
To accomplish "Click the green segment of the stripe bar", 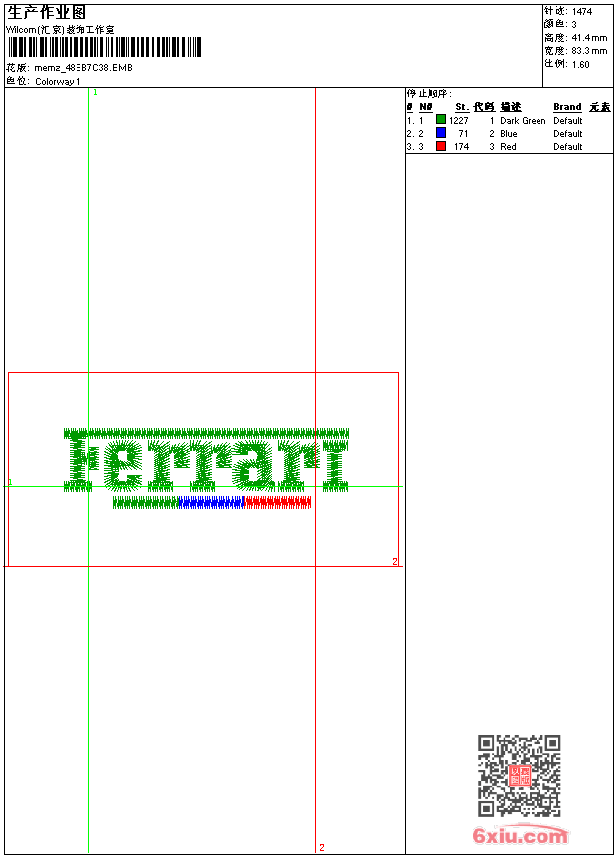I will click(145, 502).
